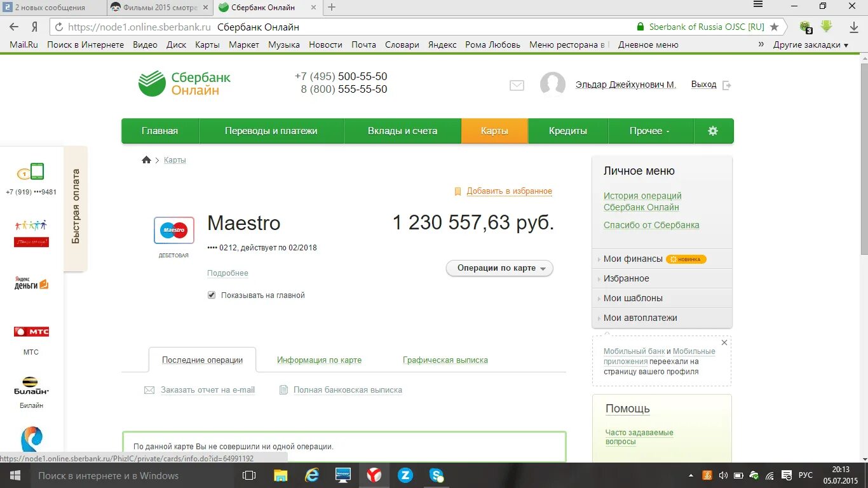Select Последние операции tab
Viewport: 868px width, 488px height.
[202, 360]
